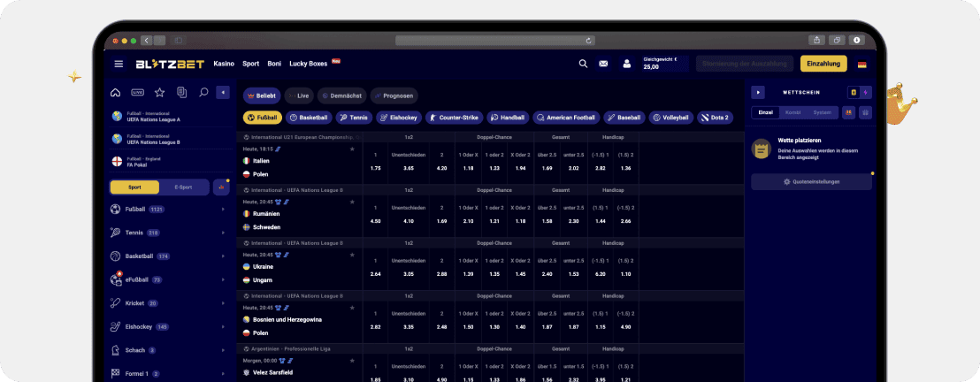Click the orange icon beside System tab
The height and width of the screenshot is (382, 980).
(849, 112)
